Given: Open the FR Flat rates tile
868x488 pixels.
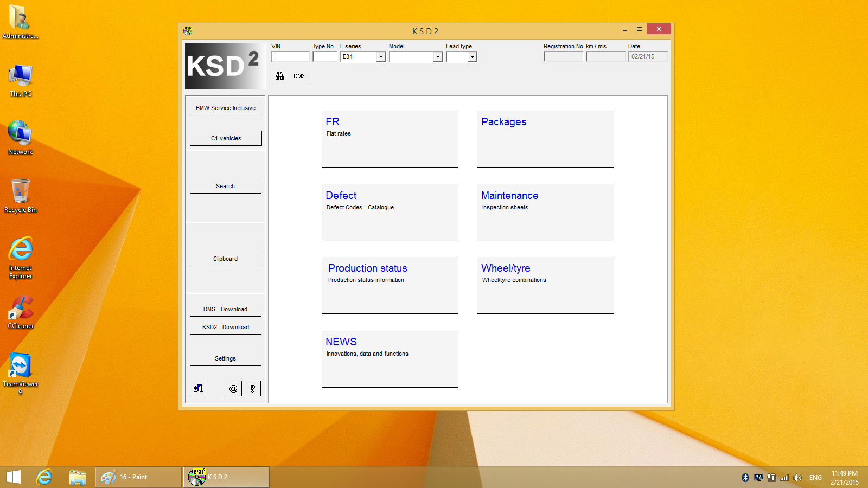Looking at the screenshot, I should tap(390, 139).
